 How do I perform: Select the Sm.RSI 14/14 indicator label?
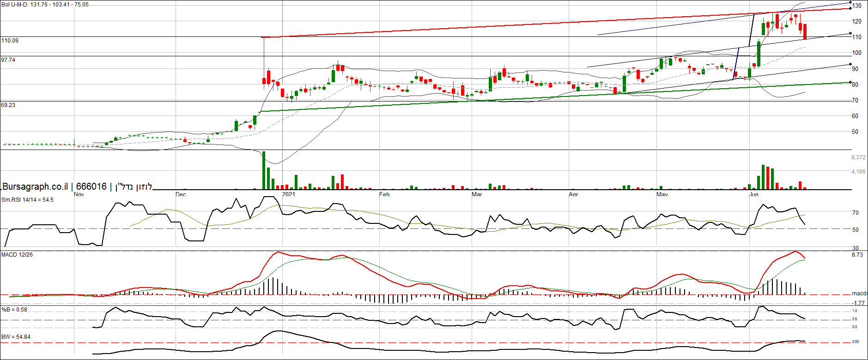coord(27,200)
